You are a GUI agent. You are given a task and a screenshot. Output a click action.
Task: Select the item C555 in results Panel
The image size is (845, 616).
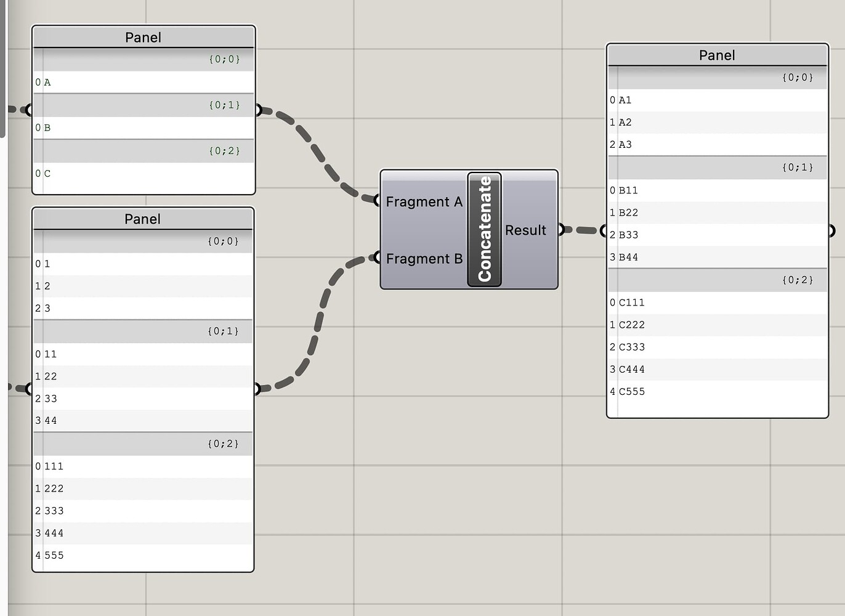click(x=631, y=391)
